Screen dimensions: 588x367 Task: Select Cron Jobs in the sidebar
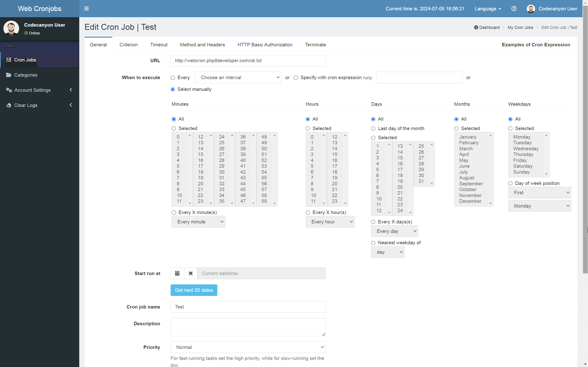point(25,60)
